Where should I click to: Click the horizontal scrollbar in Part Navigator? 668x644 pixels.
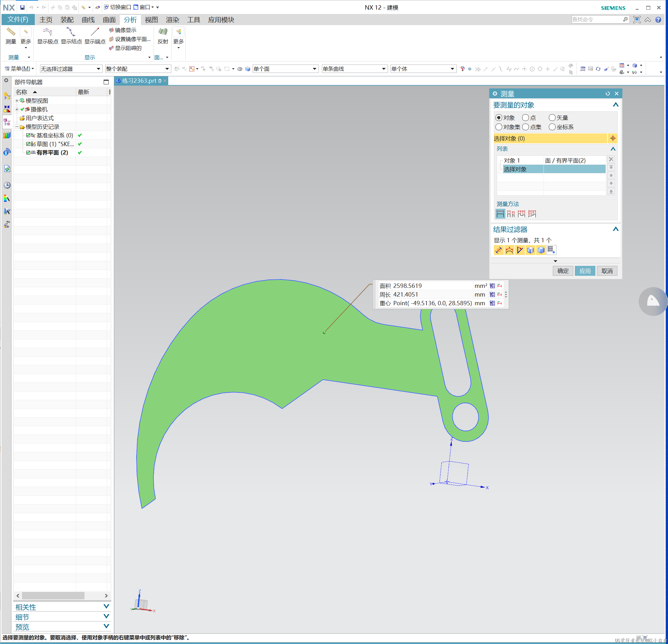pos(53,596)
